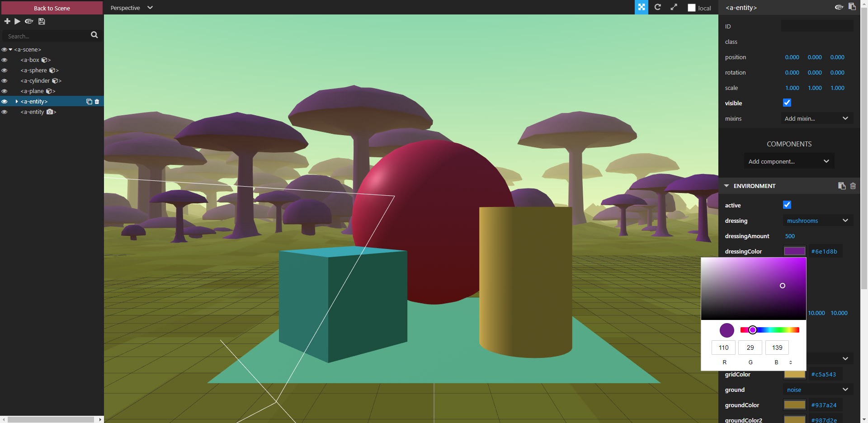Select a-plane in scene graph

[x=32, y=91]
